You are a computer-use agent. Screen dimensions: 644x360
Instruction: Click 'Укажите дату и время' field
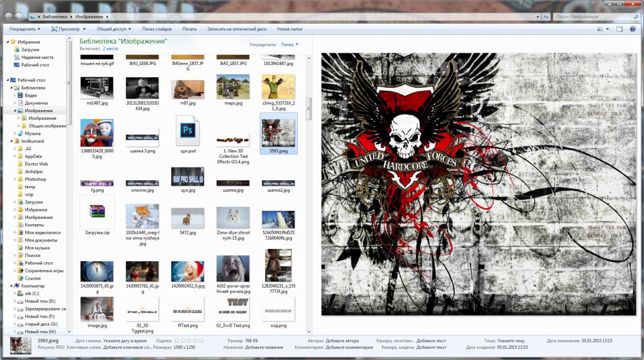tap(125, 341)
